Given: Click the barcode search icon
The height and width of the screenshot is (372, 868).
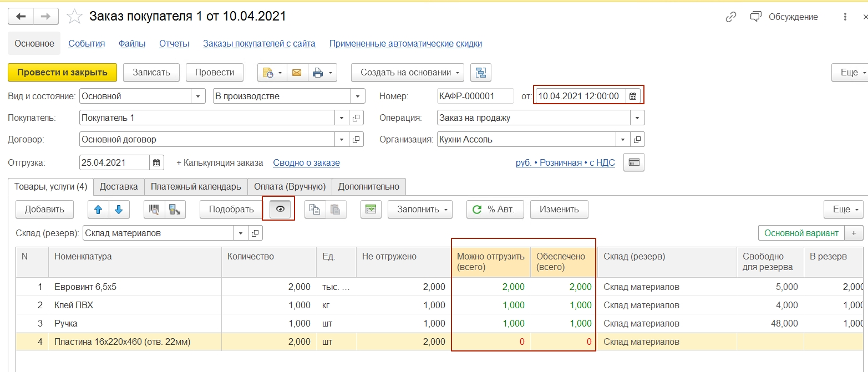Looking at the screenshot, I should coord(154,210).
